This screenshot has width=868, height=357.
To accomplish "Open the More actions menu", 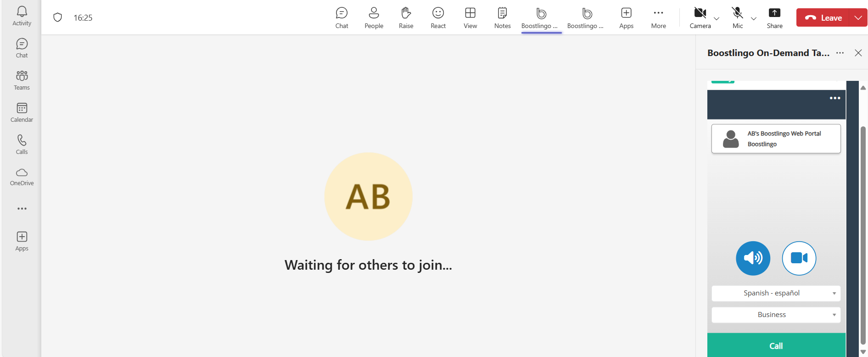I will (658, 18).
